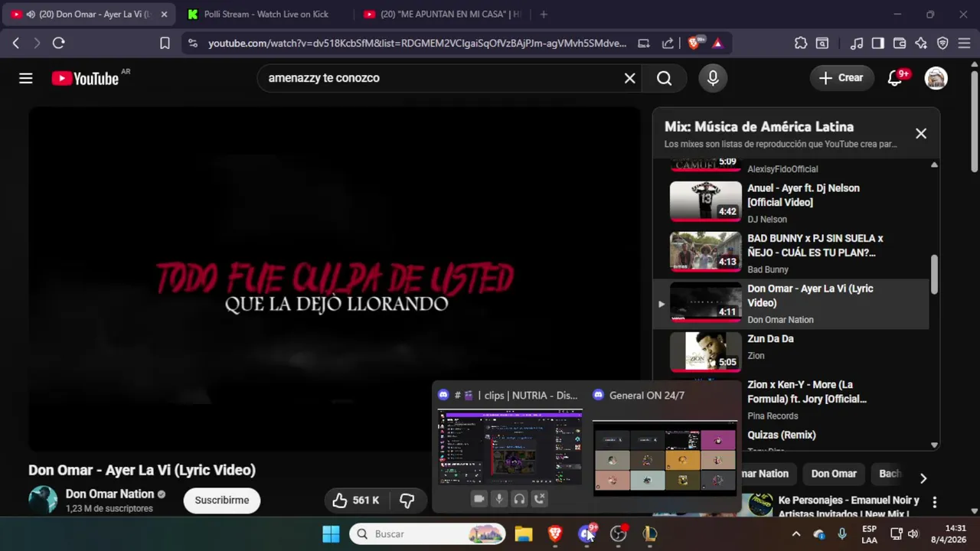Click the install/cast screen icon in address bar
980x551 pixels.
[x=644, y=44]
